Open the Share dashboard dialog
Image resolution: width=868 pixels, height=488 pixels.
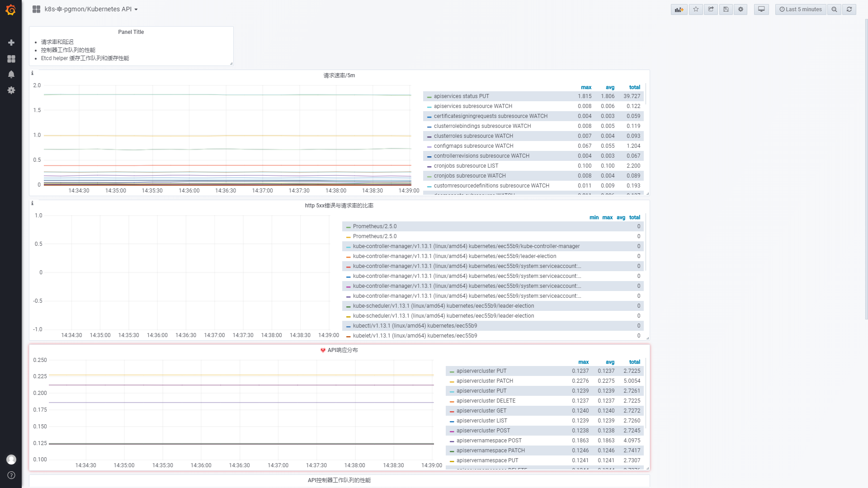[711, 9]
